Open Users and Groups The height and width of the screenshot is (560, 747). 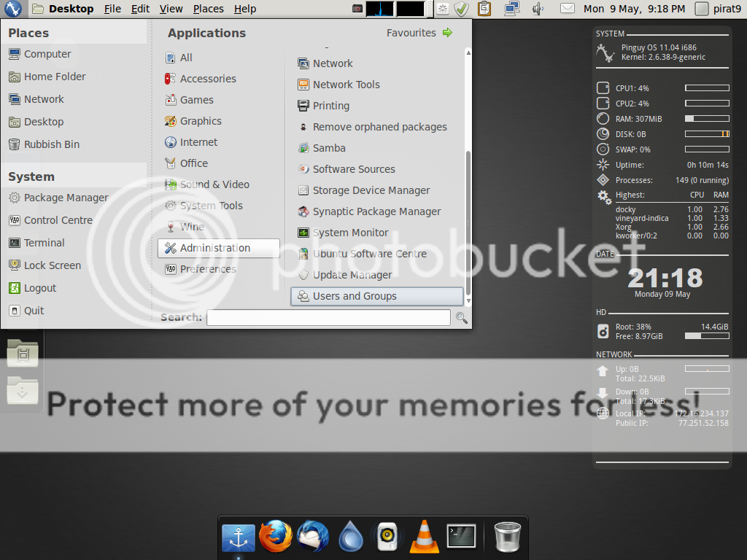(376, 296)
